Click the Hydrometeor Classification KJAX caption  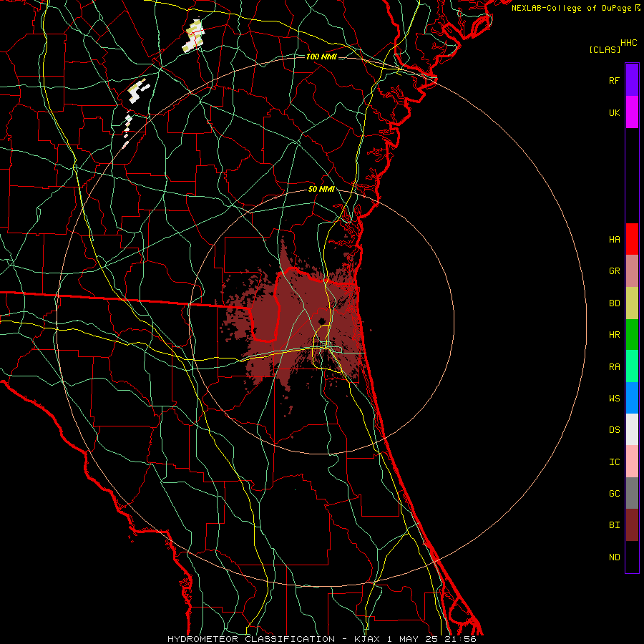[x=321, y=639]
